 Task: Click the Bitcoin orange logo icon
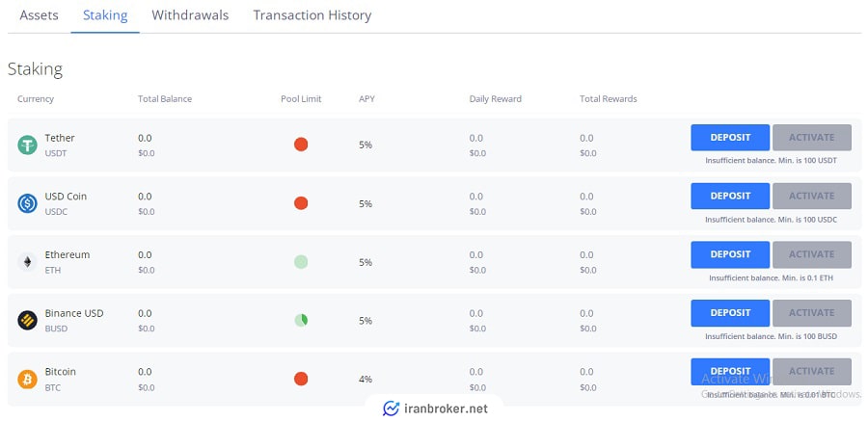coord(27,379)
